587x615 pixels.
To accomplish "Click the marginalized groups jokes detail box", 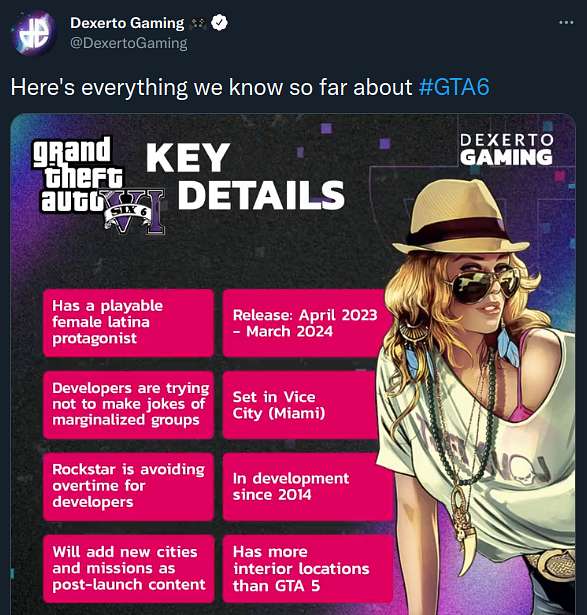I will tap(129, 405).
